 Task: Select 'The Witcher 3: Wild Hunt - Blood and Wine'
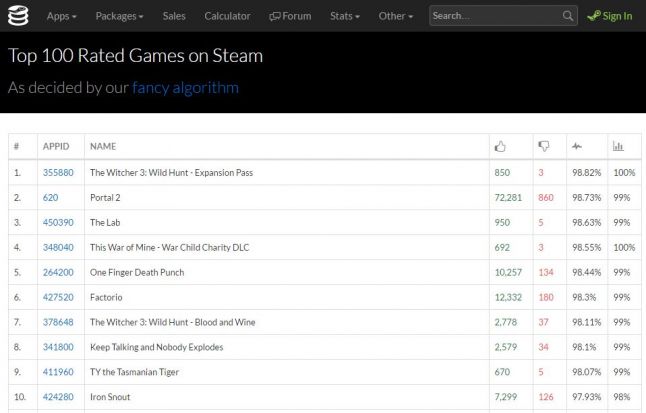pyautogui.click(x=173, y=322)
